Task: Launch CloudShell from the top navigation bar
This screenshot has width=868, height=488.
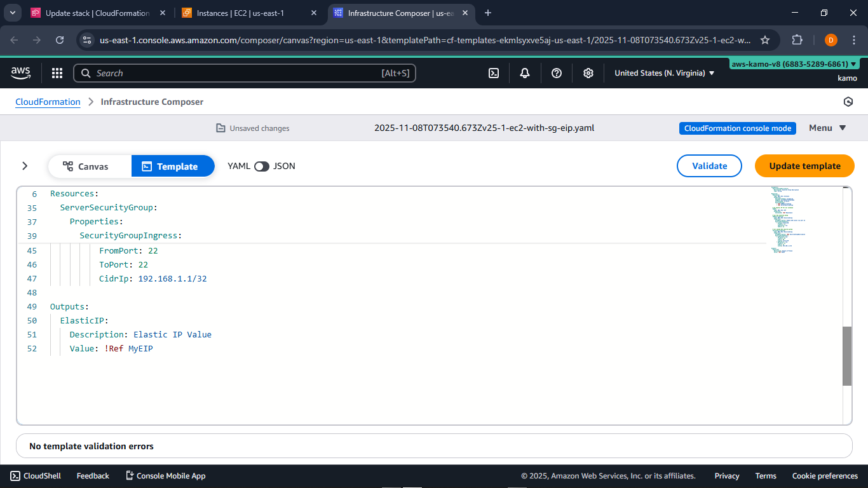Action: pyautogui.click(x=494, y=73)
